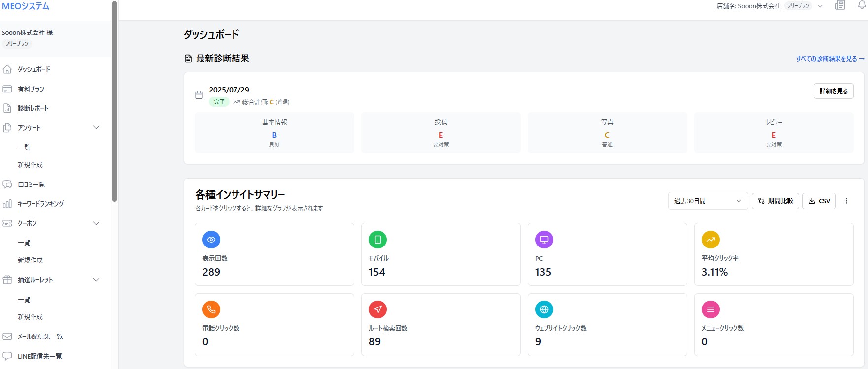Click the pink menu icon for メニュークリック数
This screenshot has height=369, width=868.
click(711, 309)
